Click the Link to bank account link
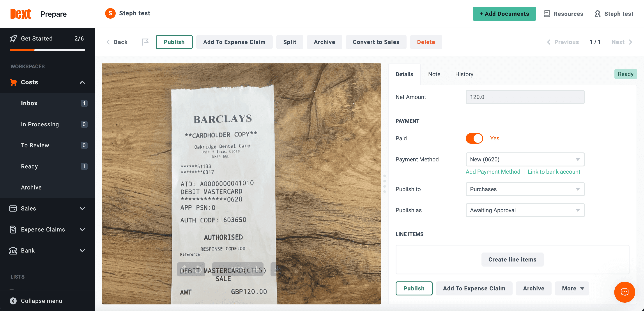Viewport: 644px width, 311px height. [554, 171]
